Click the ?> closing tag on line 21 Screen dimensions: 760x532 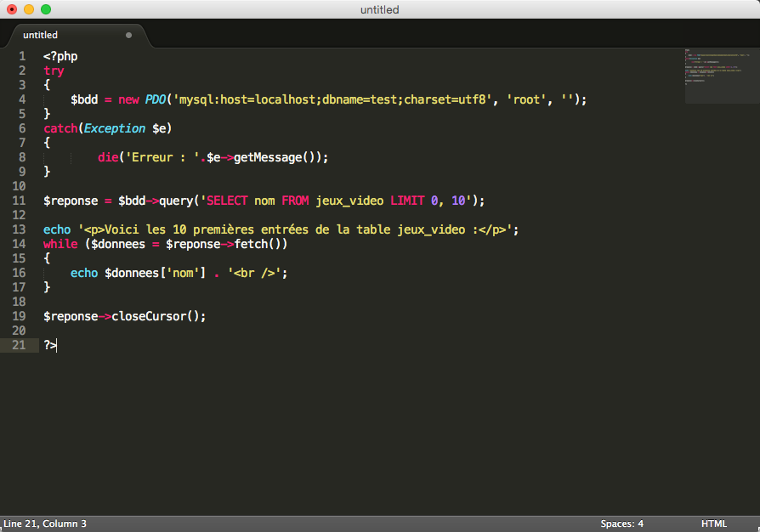[x=50, y=345]
